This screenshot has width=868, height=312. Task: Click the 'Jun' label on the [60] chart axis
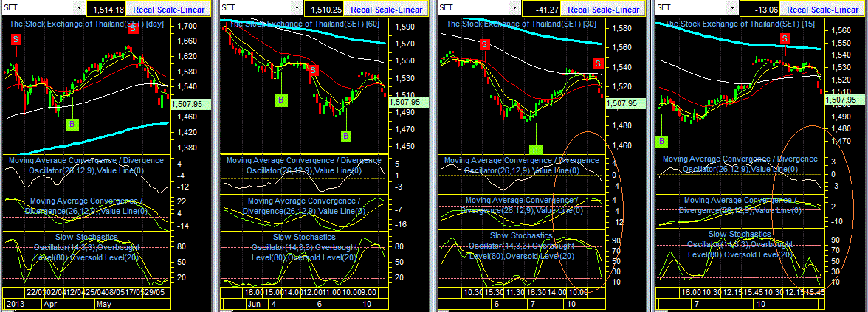tap(255, 304)
